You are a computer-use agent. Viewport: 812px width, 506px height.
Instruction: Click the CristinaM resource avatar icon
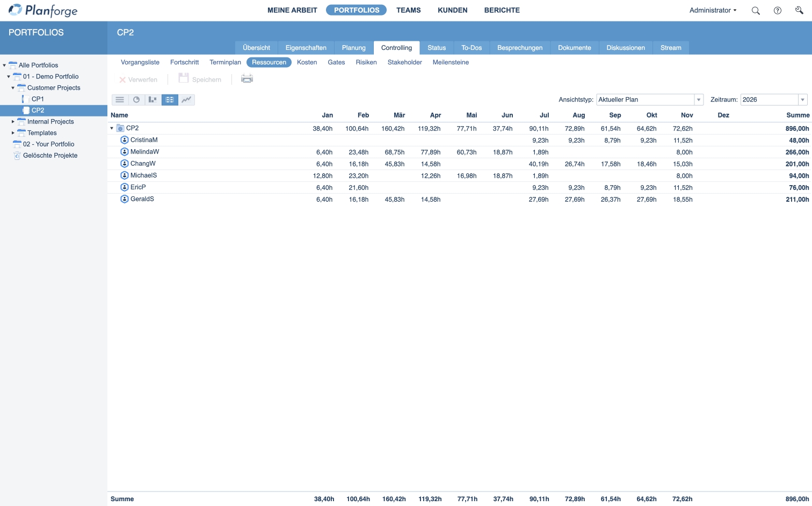coord(124,140)
